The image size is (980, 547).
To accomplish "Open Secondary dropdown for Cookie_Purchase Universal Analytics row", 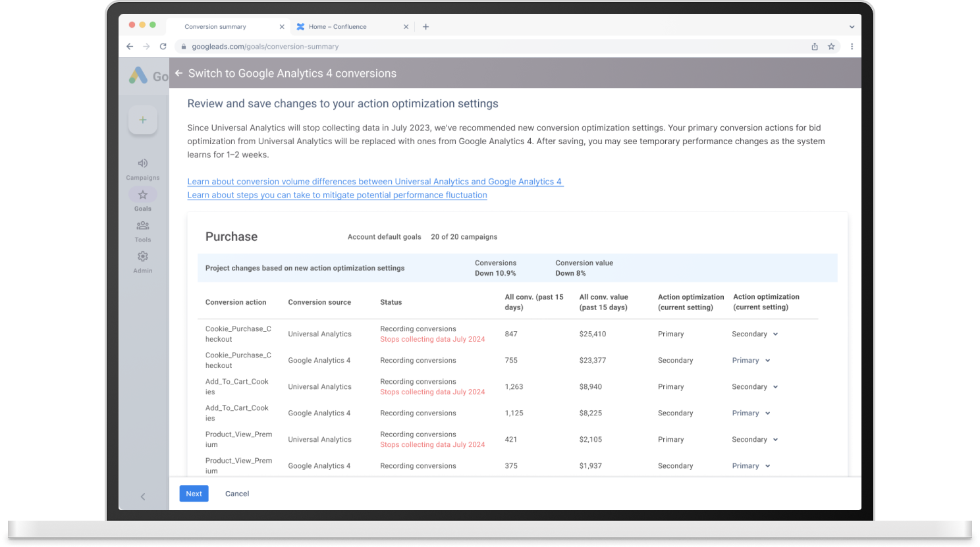I will [x=755, y=334].
